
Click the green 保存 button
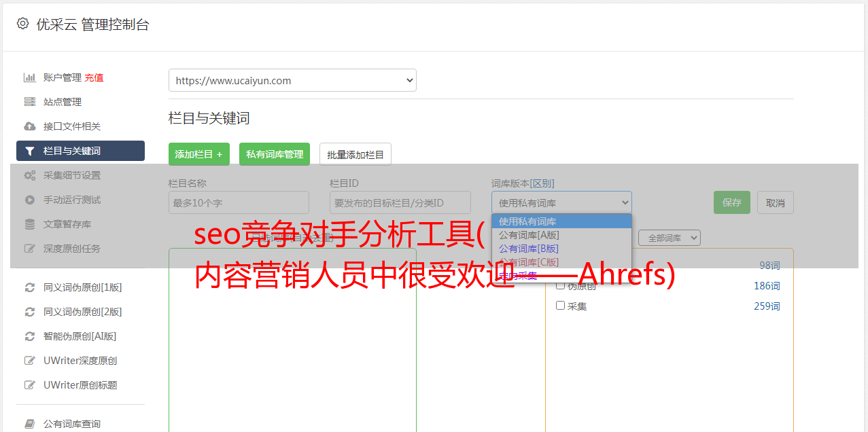(x=732, y=202)
